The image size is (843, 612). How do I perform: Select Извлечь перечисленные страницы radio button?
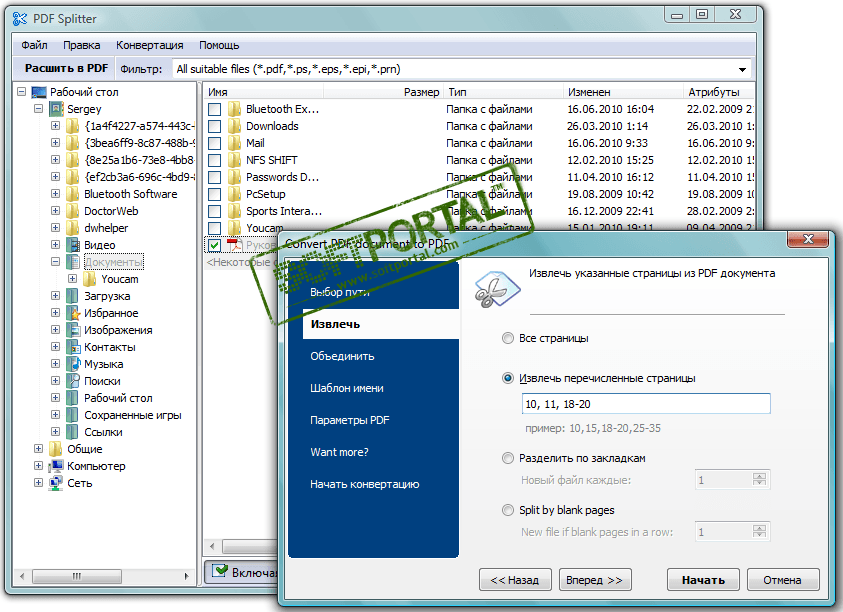coord(508,378)
